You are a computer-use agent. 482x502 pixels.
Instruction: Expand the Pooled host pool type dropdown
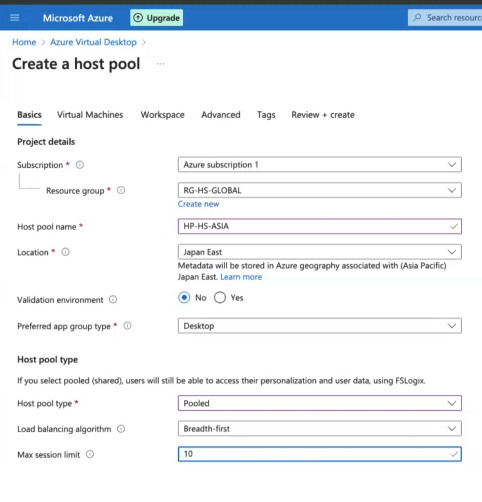320,403
